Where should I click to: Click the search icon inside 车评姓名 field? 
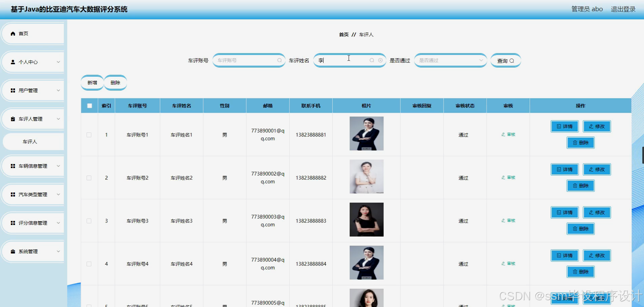pyautogui.click(x=372, y=60)
